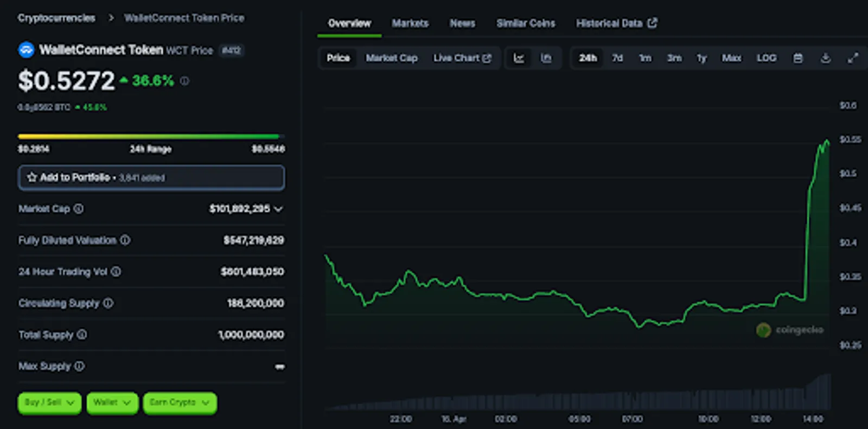Image resolution: width=868 pixels, height=429 pixels.
Task: Open the Live Chart external link
Action: click(462, 58)
